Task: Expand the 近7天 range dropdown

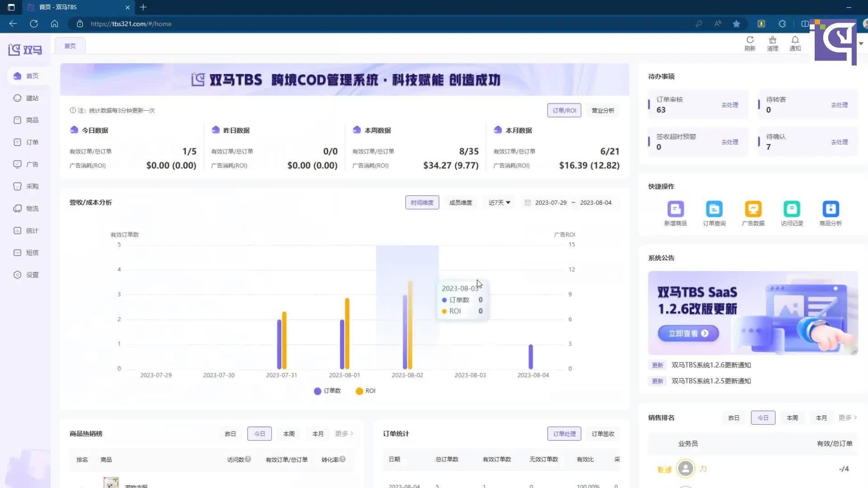Action: [x=499, y=202]
